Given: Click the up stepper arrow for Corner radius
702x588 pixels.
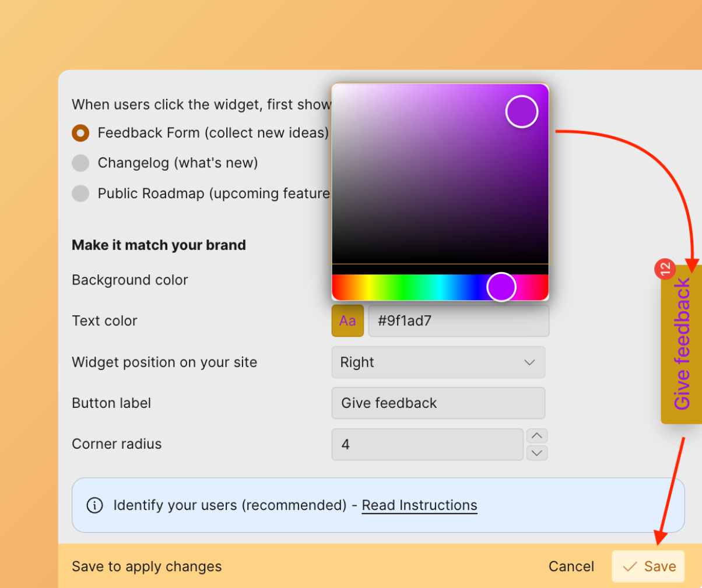Looking at the screenshot, I should [x=537, y=435].
